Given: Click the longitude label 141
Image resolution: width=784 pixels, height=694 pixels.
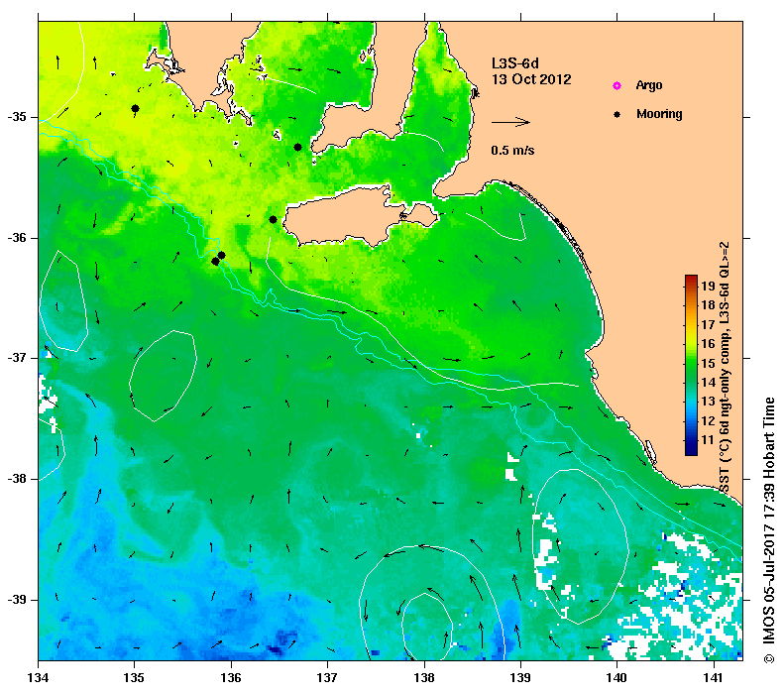Looking at the screenshot, I should click(714, 678).
